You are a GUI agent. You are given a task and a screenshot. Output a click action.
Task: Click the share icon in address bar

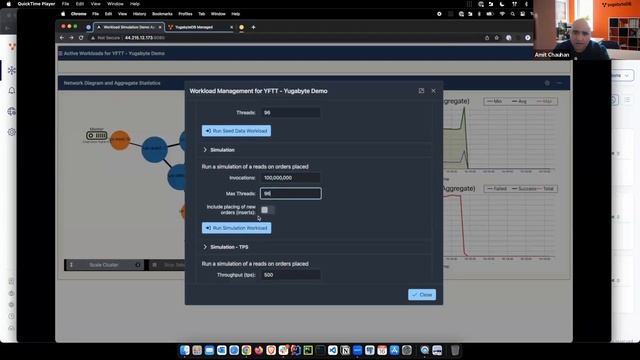tap(487, 38)
